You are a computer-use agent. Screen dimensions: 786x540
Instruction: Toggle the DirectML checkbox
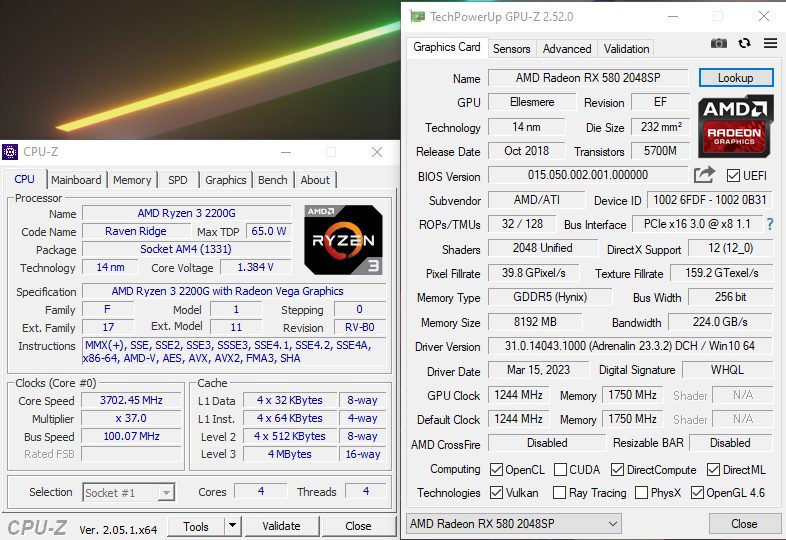coord(713,470)
